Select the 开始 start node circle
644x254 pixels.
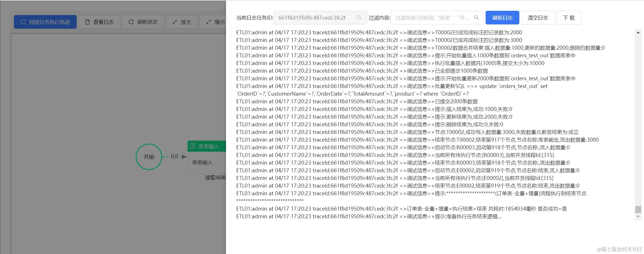tap(149, 157)
